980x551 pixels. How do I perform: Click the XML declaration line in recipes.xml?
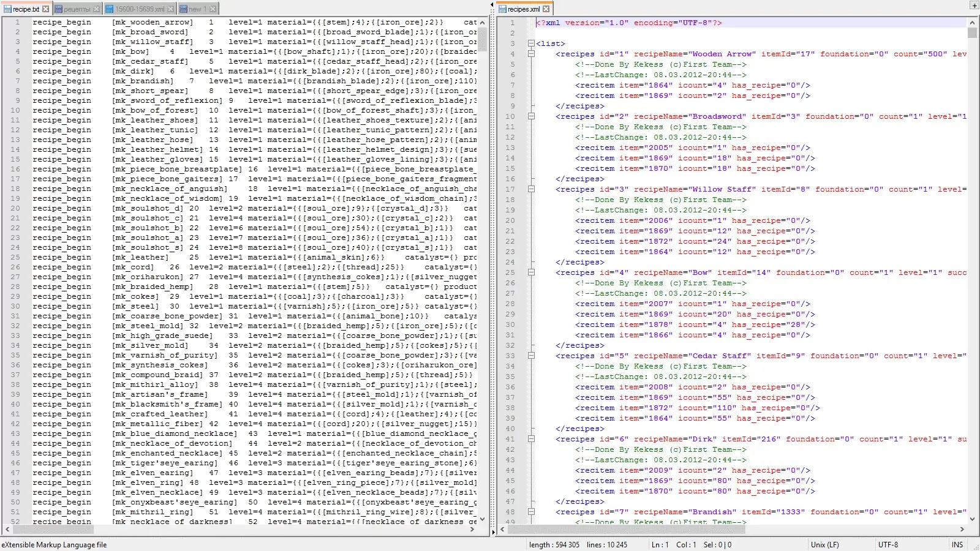click(x=629, y=23)
